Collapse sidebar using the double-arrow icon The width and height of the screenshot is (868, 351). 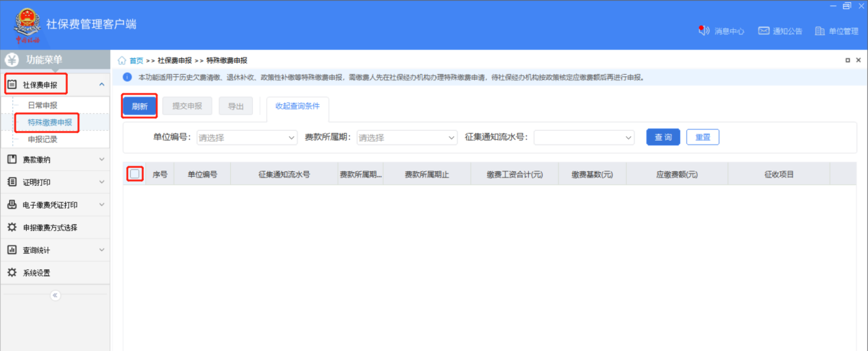pos(55,295)
